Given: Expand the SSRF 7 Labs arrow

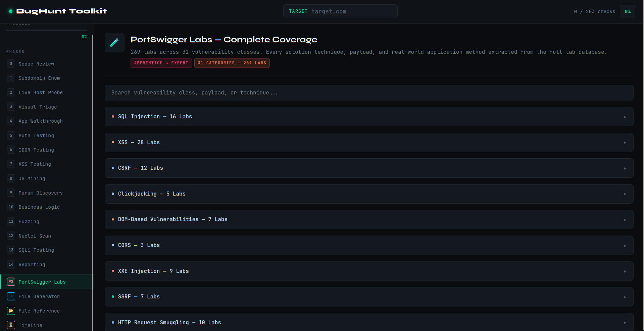Looking at the screenshot, I should (625, 297).
